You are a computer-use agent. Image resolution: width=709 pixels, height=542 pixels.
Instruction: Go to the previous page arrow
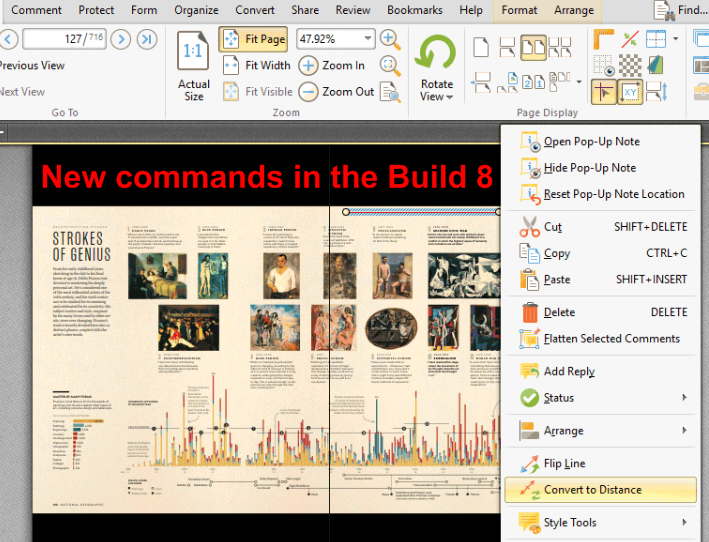click(8, 39)
